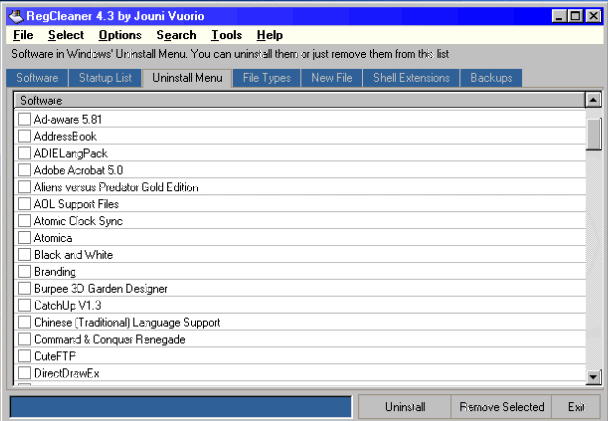Click the Exit button
The width and height of the screenshot is (608, 421).
576,407
